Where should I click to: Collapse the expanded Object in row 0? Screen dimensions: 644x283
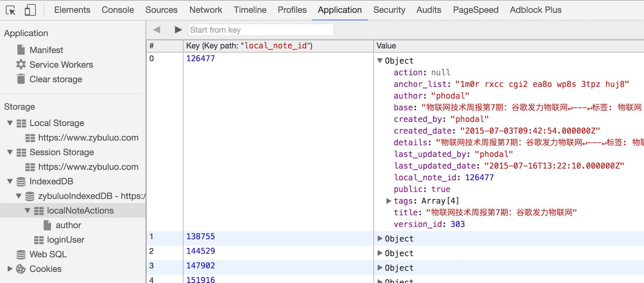pos(380,61)
